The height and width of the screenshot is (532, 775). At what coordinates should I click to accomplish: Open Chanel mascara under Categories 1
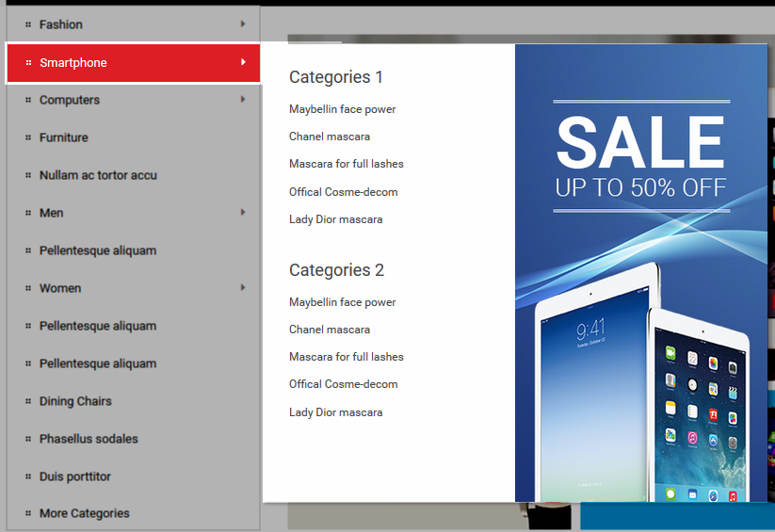[x=330, y=137]
